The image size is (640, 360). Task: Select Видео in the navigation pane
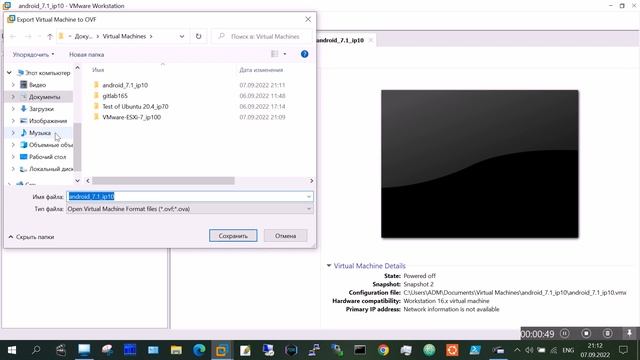[37, 85]
